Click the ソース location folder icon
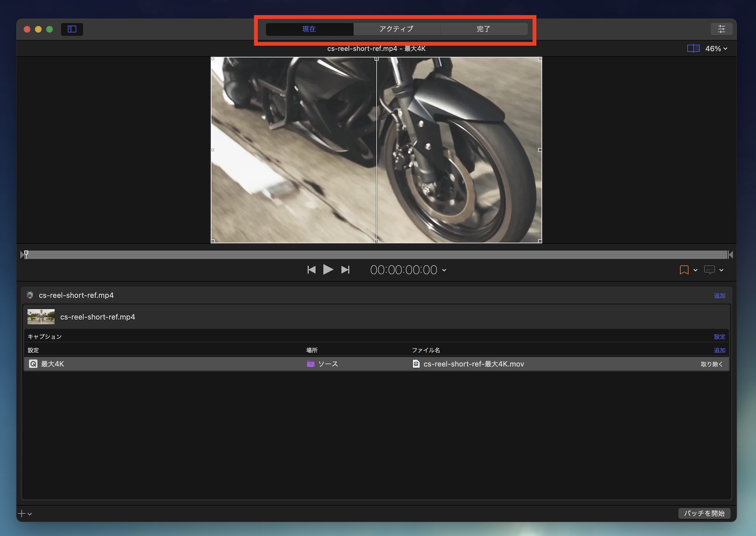 [310, 364]
